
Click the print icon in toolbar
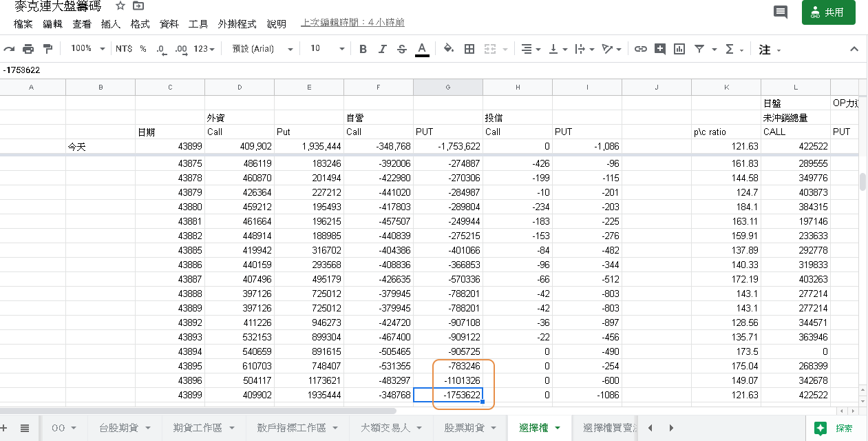coord(28,49)
